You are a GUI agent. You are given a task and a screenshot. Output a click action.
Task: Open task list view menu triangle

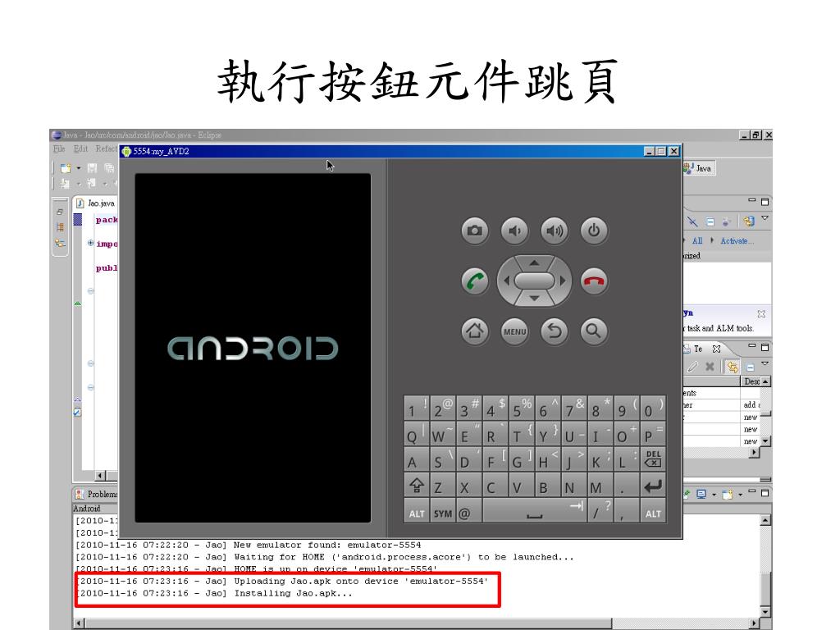[765, 217]
